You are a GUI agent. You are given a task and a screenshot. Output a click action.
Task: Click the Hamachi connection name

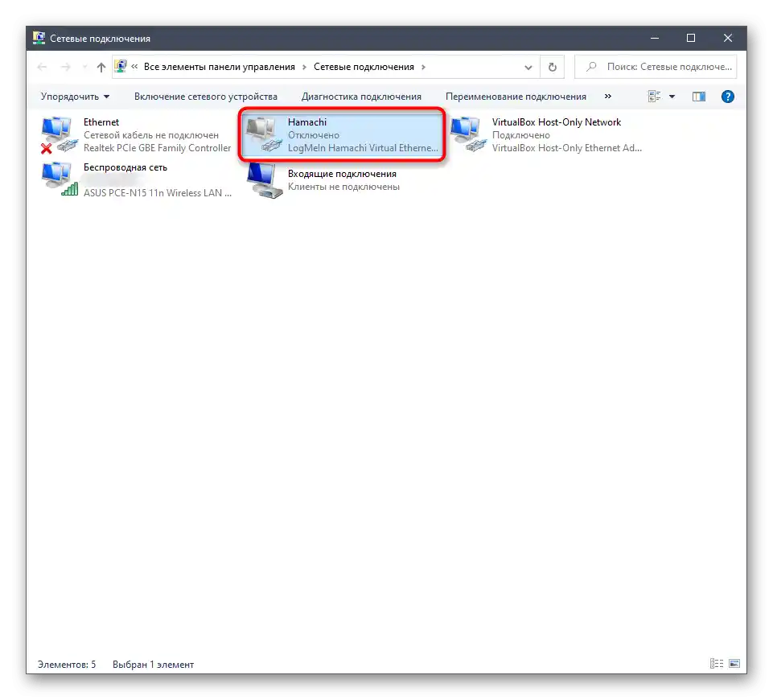point(307,122)
